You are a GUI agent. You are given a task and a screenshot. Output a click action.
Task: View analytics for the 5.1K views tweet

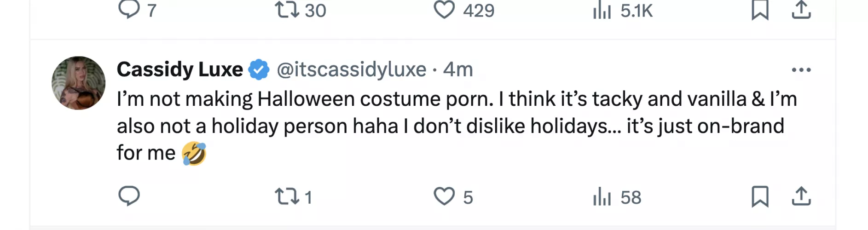[x=602, y=10]
